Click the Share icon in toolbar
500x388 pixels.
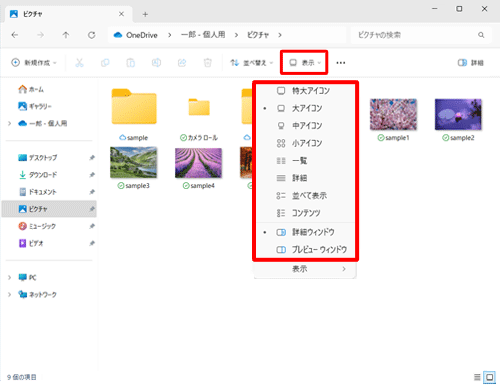click(x=182, y=63)
